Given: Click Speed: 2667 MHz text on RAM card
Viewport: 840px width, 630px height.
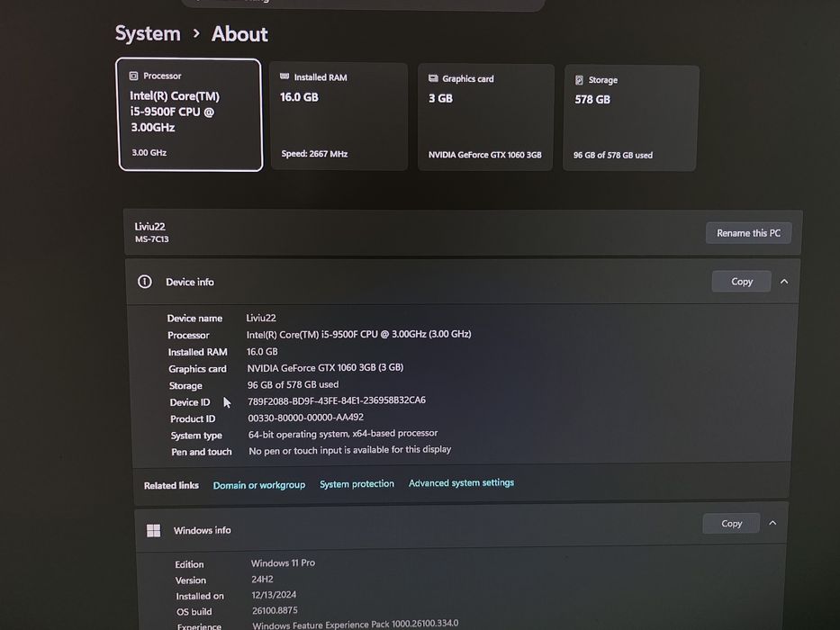Looking at the screenshot, I should (x=314, y=154).
